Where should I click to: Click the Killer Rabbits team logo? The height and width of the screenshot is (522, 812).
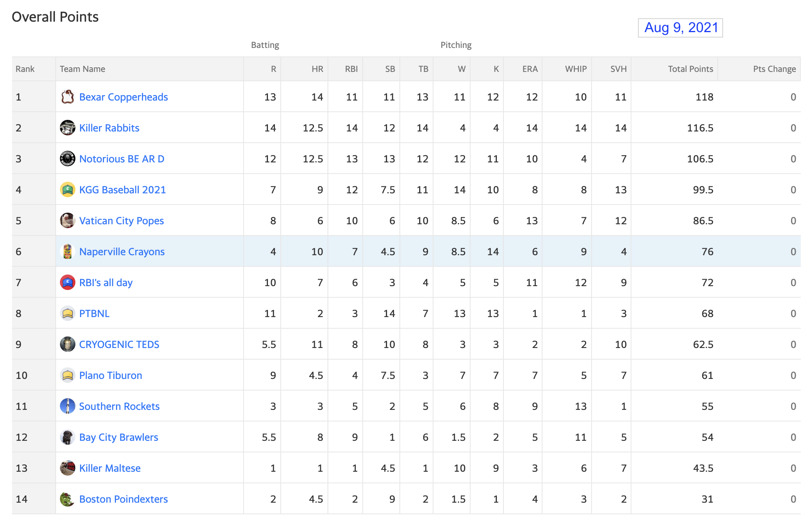point(68,128)
